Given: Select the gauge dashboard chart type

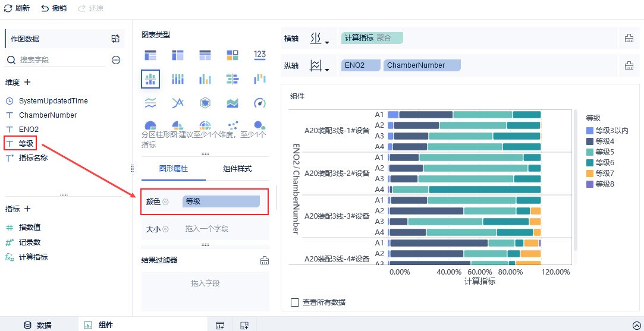Looking at the screenshot, I should coord(259,103).
